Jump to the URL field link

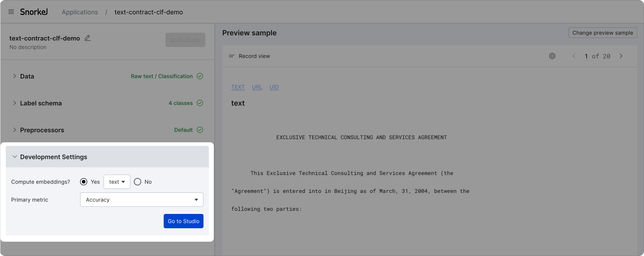257,87
